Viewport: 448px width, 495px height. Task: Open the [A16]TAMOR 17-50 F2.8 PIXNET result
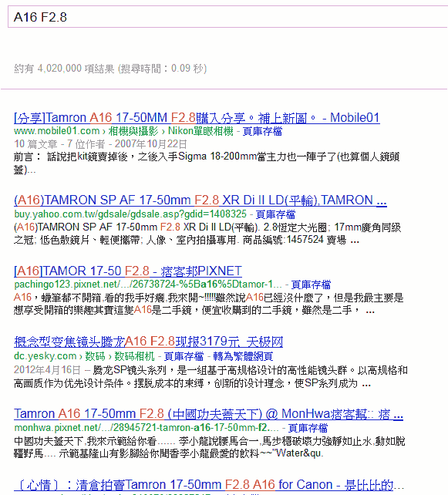tap(128, 271)
